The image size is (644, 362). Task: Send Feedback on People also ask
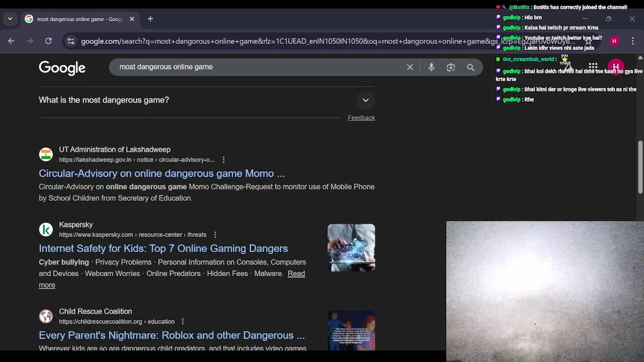(x=361, y=118)
